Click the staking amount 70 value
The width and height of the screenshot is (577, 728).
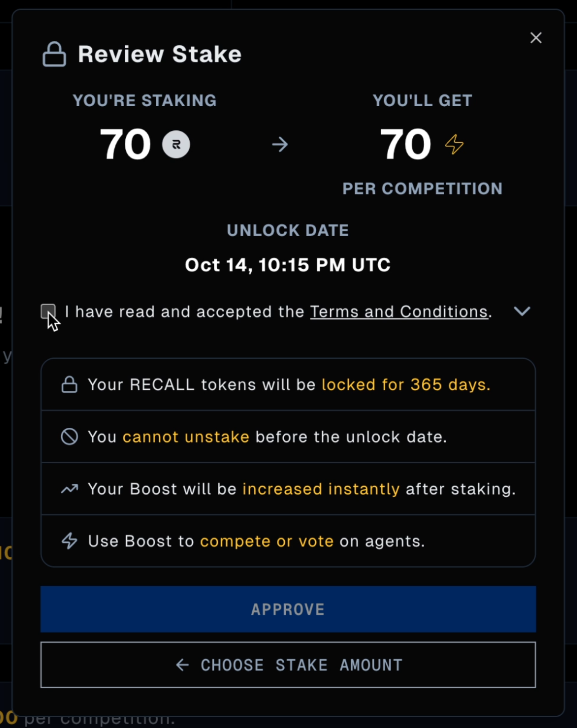pyautogui.click(x=125, y=144)
